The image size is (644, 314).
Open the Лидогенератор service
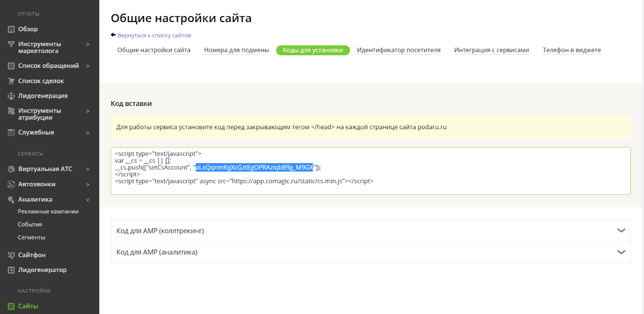pyautogui.click(x=42, y=270)
